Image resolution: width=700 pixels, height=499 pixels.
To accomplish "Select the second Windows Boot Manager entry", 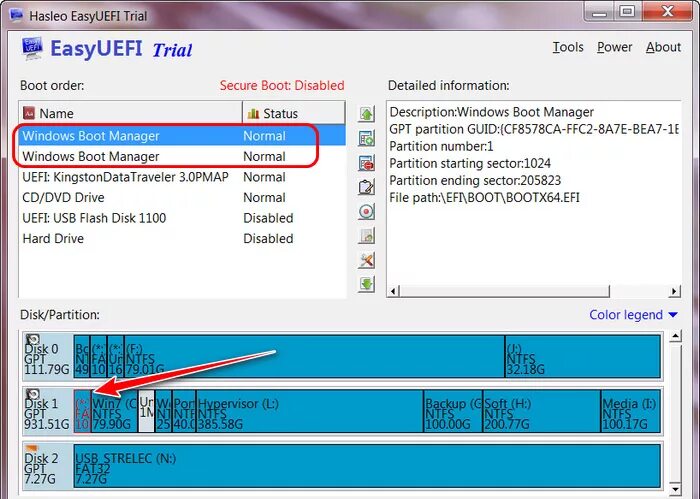I will coord(182,156).
